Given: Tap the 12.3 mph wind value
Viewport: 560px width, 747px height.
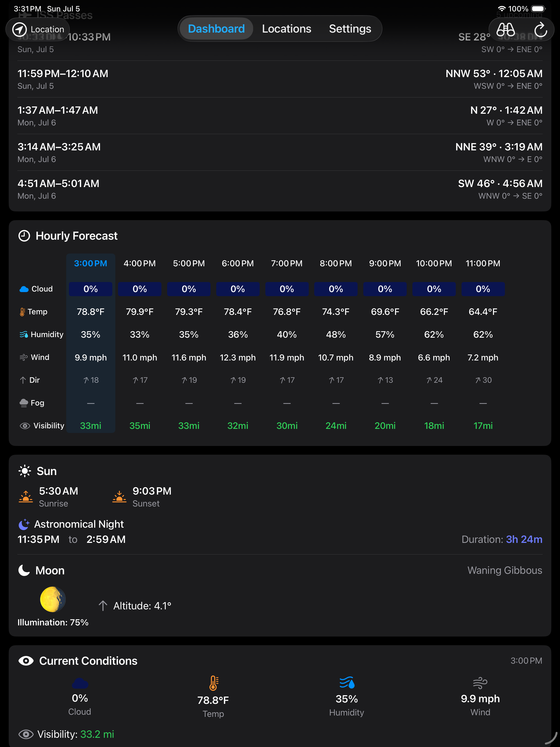Looking at the screenshot, I should (x=238, y=357).
